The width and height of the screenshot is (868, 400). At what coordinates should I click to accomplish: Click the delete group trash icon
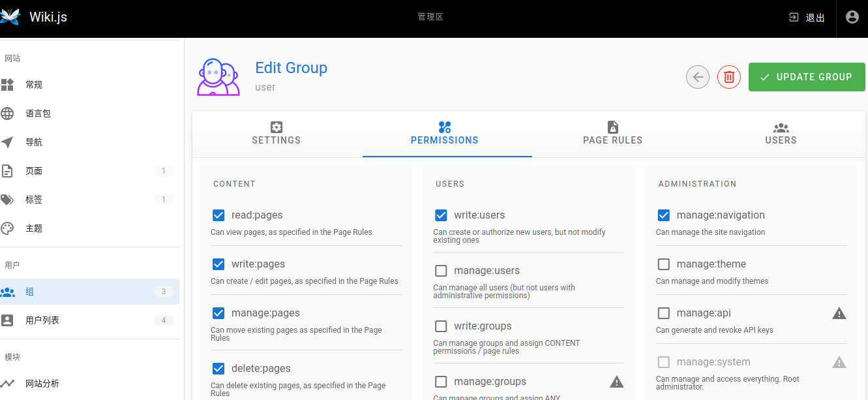click(728, 76)
